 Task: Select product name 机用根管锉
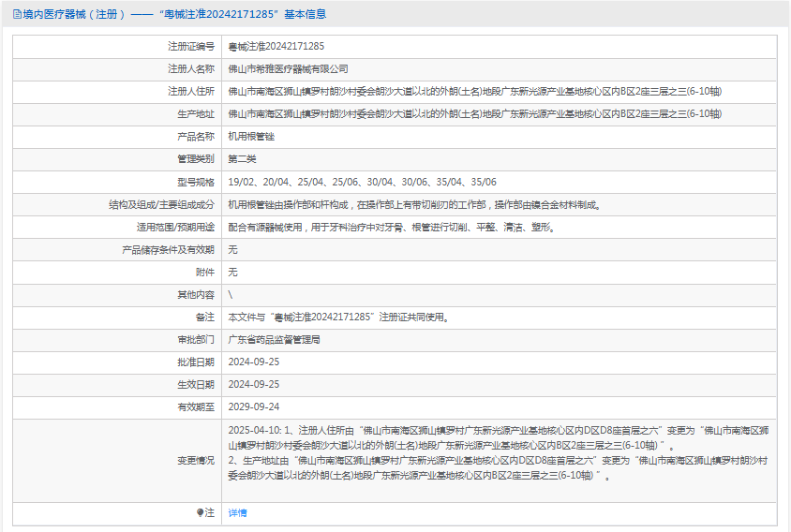pyautogui.click(x=251, y=137)
